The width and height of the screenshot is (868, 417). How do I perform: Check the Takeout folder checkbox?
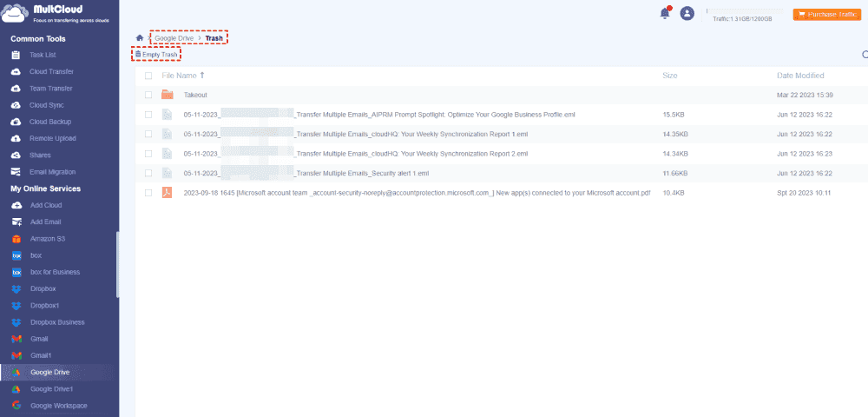[x=148, y=95]
